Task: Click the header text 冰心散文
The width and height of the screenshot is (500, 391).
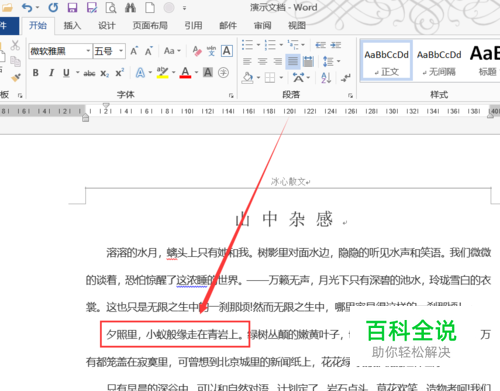Action: [288, 182]
